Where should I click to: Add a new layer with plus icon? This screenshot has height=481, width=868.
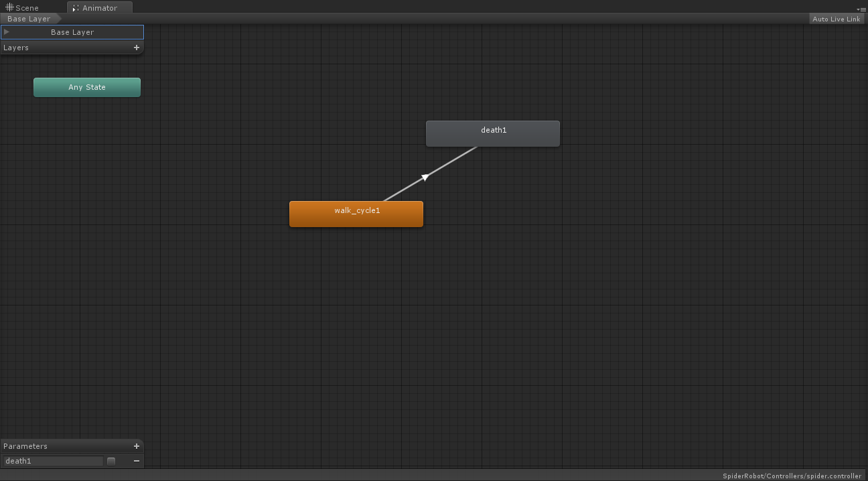pos(137,48)
